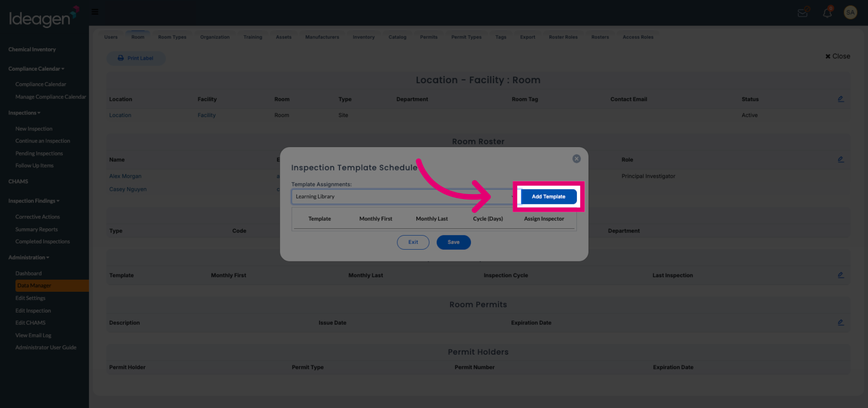Collapse the Administration sidebar group

point(29,257)
